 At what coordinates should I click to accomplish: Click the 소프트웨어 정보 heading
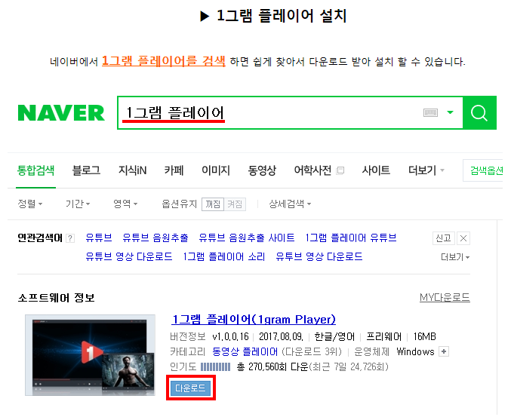[56, 298]
